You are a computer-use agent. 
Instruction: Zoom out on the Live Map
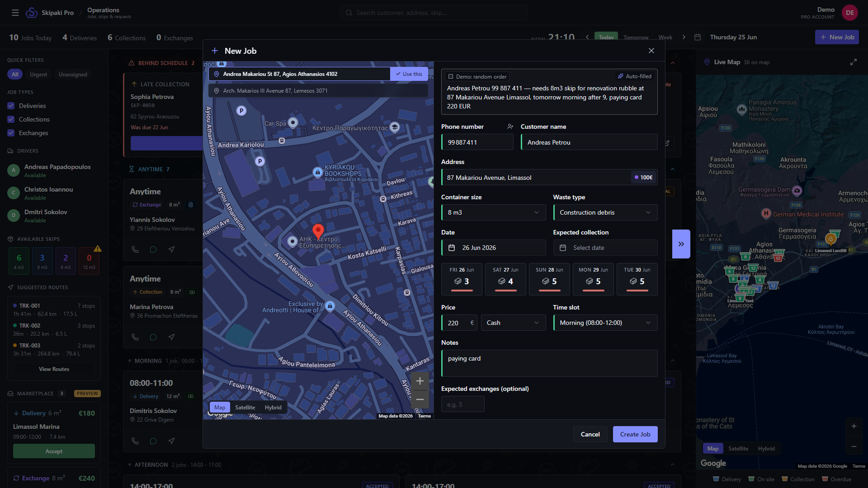coord(854,446)
